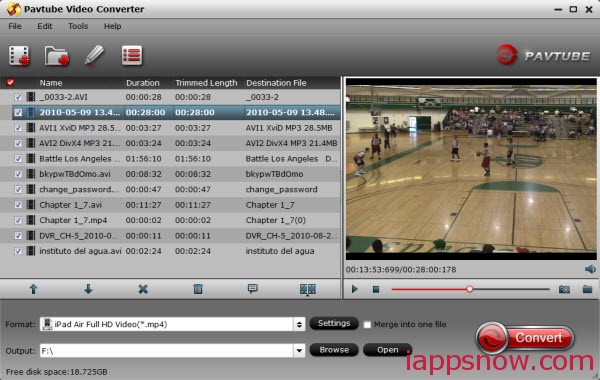Click the Add from folder icon
Viewport: 600px width, 380px height.
point(57,56)
